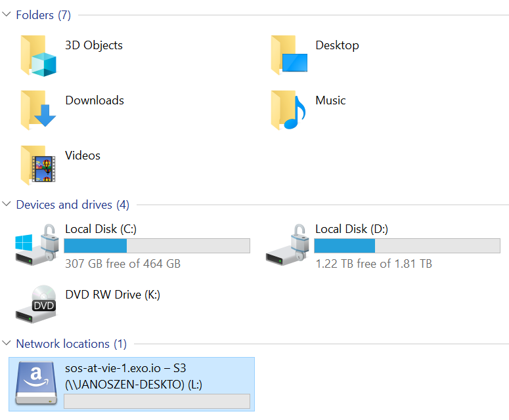Image resolution: width=509 pixels, height=420 pixels.
Task: Click the 'DVD RW Drive (K:)' label
Action: pos(112,295)
